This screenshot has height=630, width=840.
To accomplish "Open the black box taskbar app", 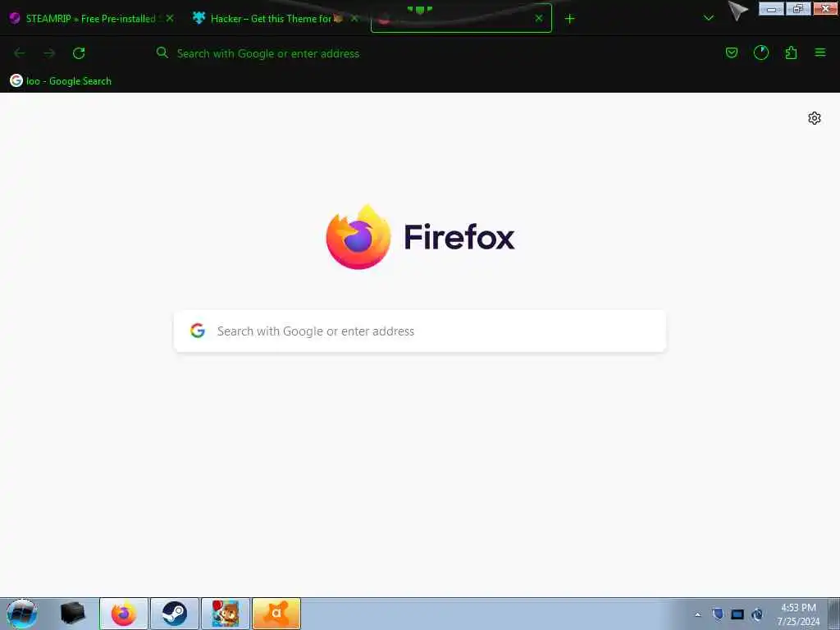I will (73, 614).
